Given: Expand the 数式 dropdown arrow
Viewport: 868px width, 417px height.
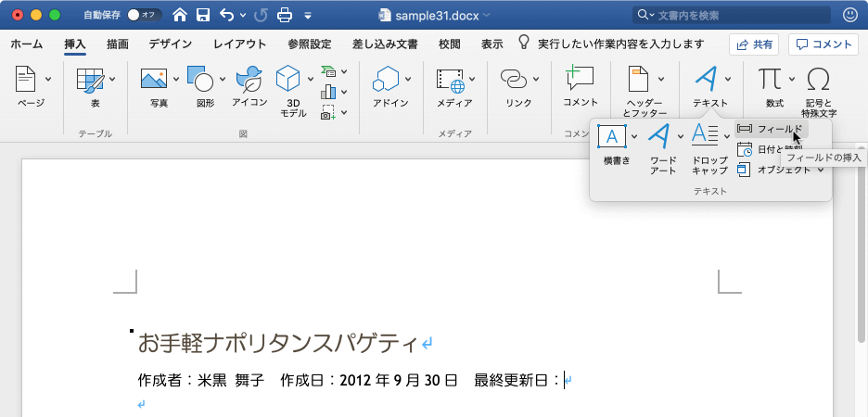Looking at the screenshot, I should 792,79.
